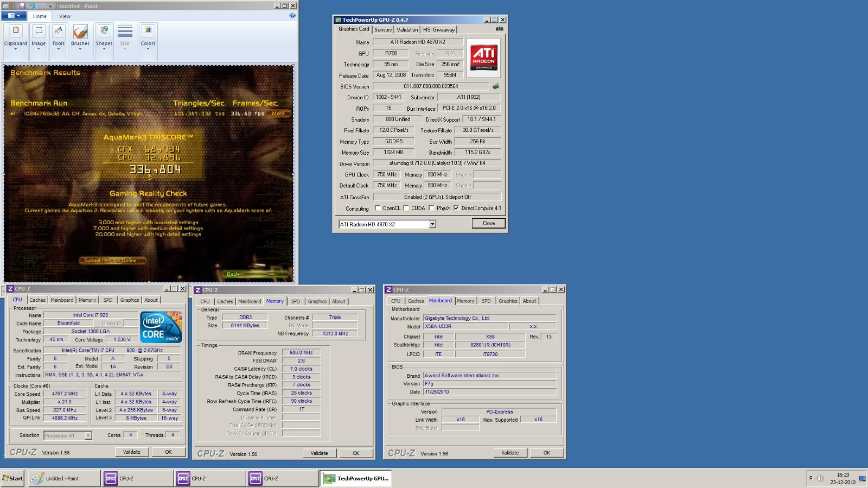Viewport: 868px width, 488px height.
Task: Open the Mainboard tab in the left CPU-Z window
Action: pyautogui.click(x=62, y=300)
